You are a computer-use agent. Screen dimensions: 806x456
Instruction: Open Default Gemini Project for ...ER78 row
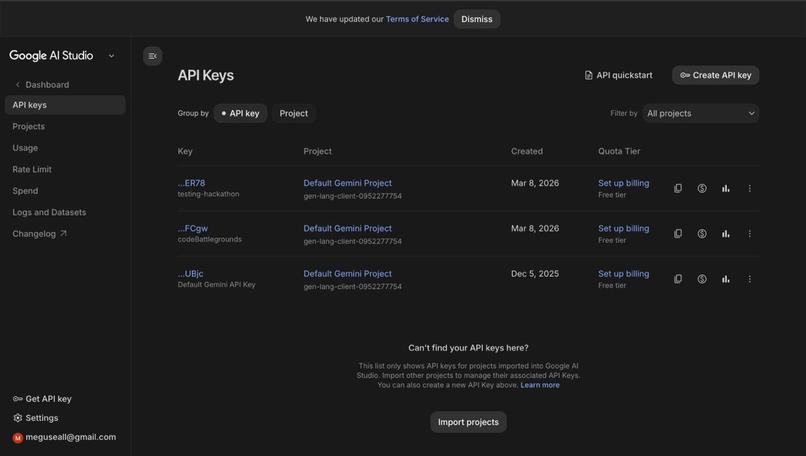point(347,183)
